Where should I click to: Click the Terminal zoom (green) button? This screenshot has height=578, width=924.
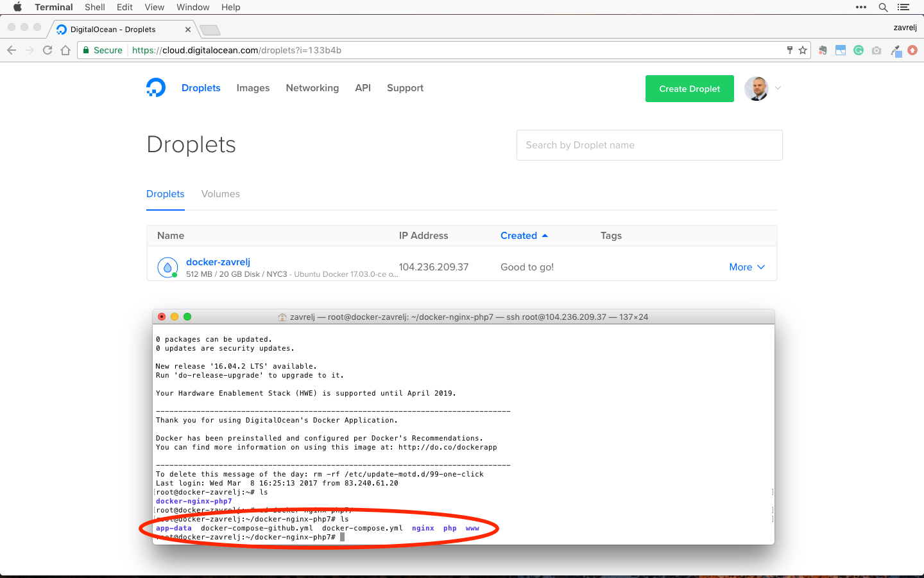coord(187,317)
